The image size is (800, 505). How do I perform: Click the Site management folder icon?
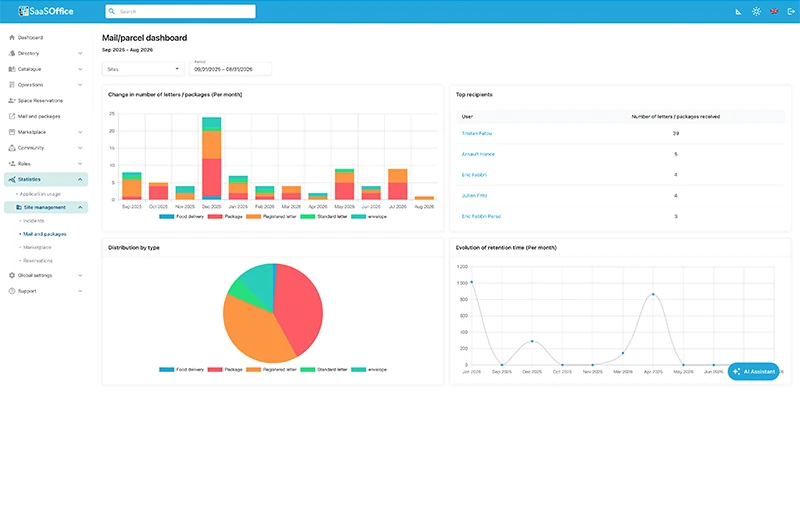19,207
